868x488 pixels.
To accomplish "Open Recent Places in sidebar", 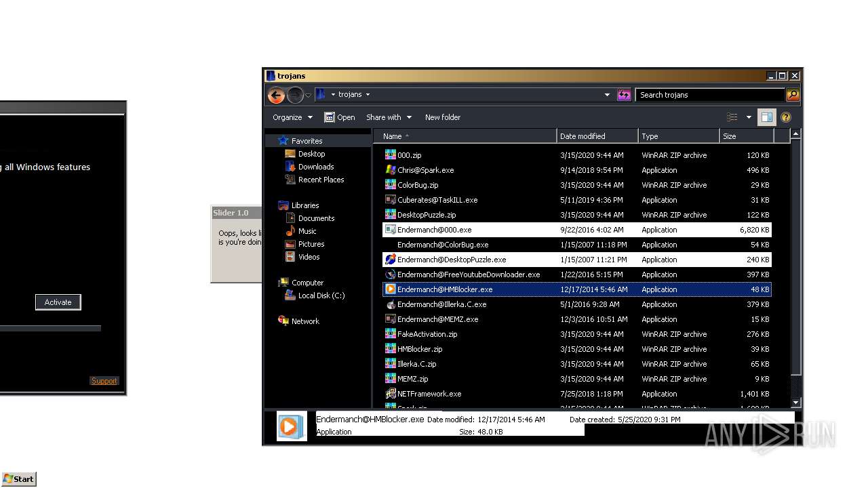I will click(x=321, y=180).
